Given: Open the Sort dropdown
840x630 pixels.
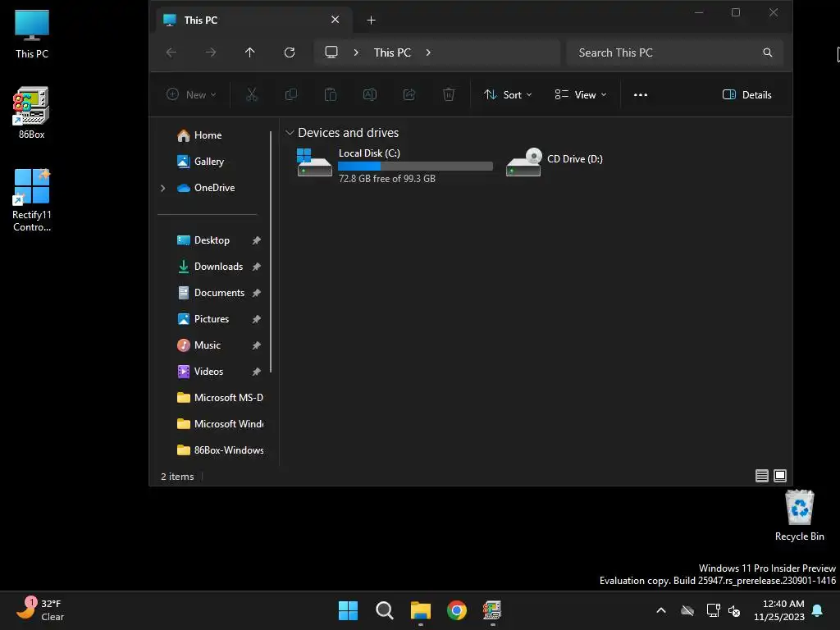Looking at the screenshot, I should pyautogui.click(x=507, y=95).
